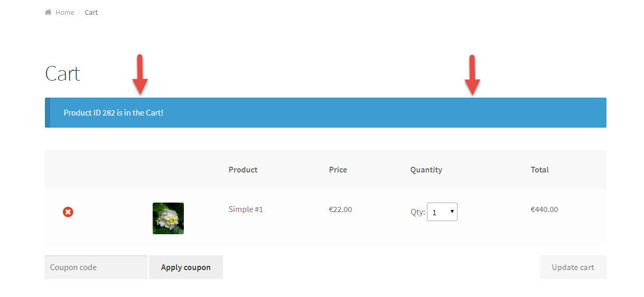
Task: Click the Home breadcrumb link
Action: (x=64, y=12)
